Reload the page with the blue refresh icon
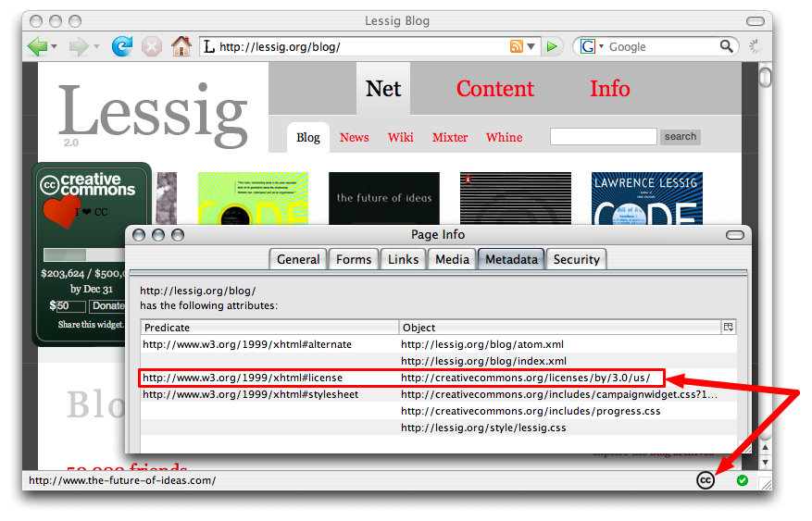 pyautogui.click(x=122, y=46)
